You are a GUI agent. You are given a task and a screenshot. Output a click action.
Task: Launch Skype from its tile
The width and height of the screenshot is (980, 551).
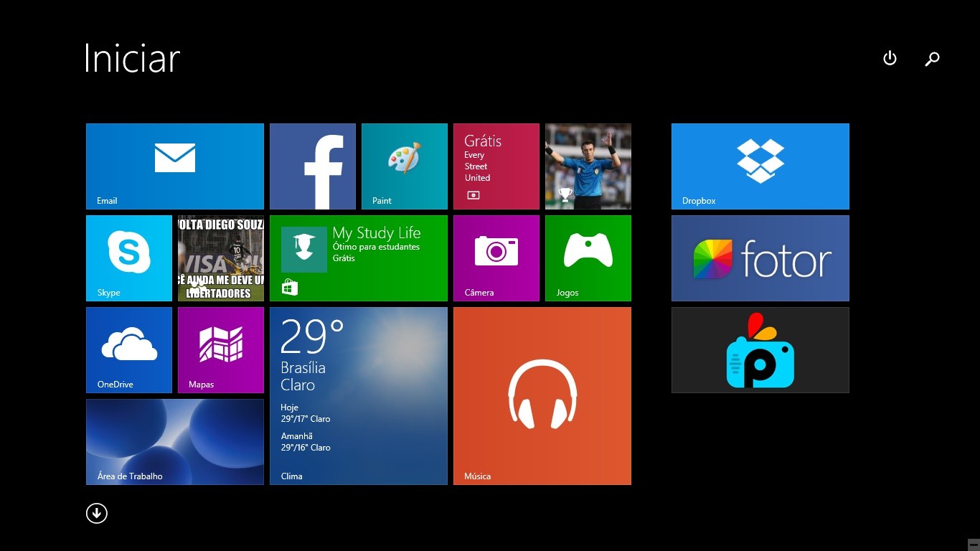point(129,258)
